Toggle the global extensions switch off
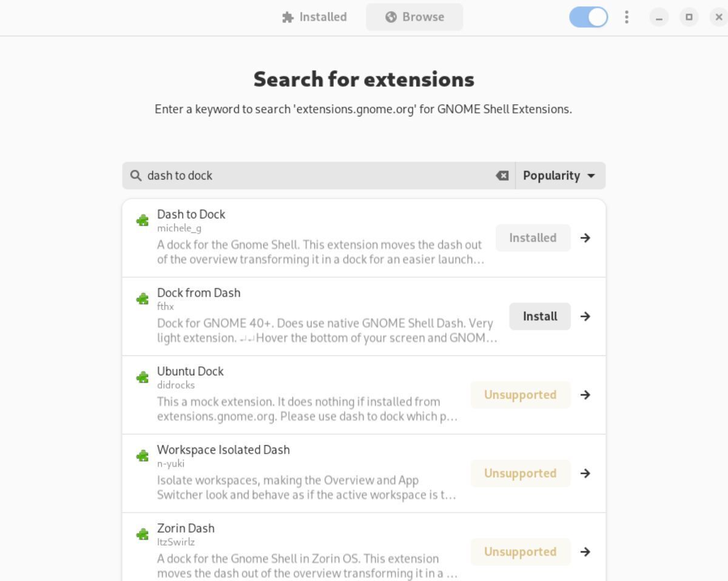This screenshot has height=581, width=728. pos(588,17)
